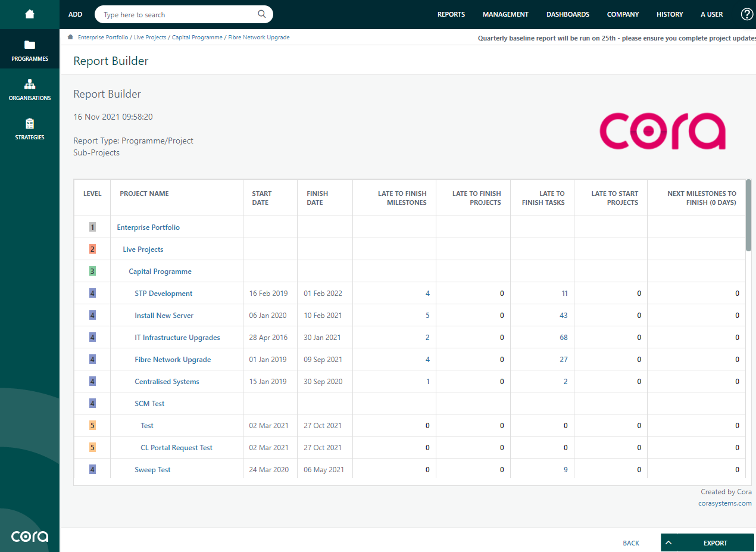Open the Test sub-project link

pyautogui.click(x=147, y=426)
